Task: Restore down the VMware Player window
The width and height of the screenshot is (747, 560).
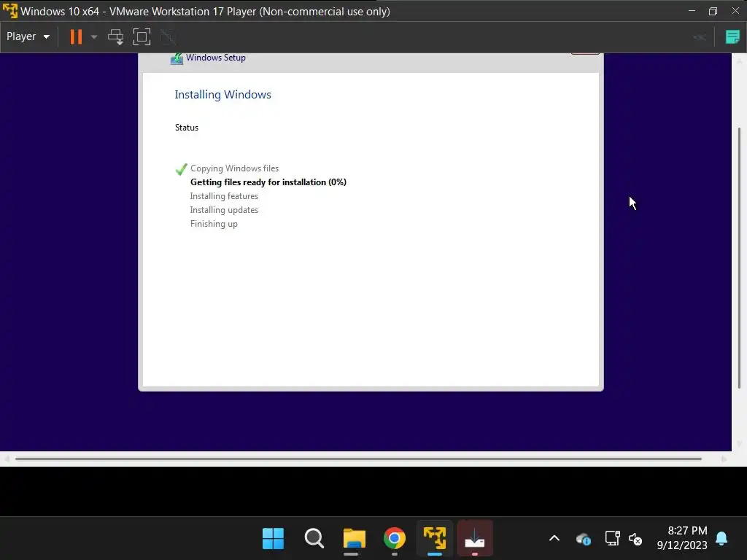Action: (x=713, y=11)
